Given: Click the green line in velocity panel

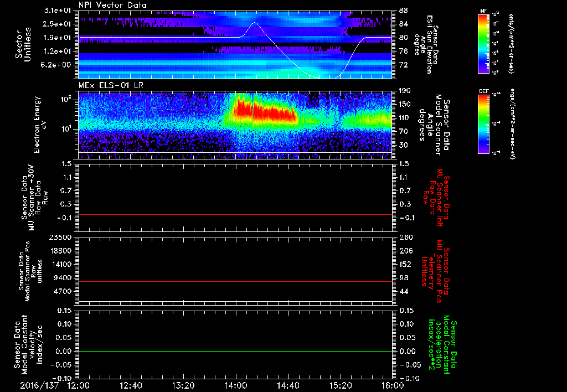Looking at the screenshot, I should [235, 351].
